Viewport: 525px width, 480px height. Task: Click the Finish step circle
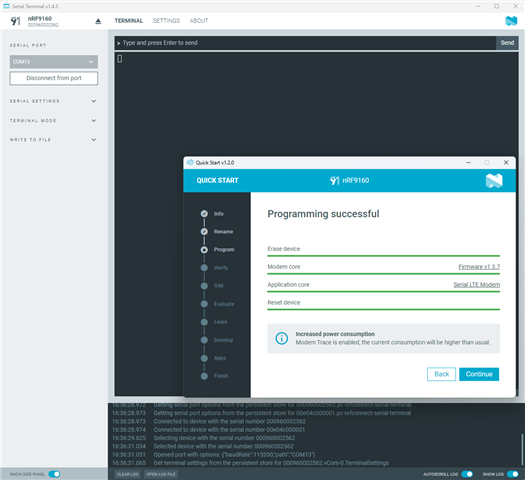click(x=204, y=376)
